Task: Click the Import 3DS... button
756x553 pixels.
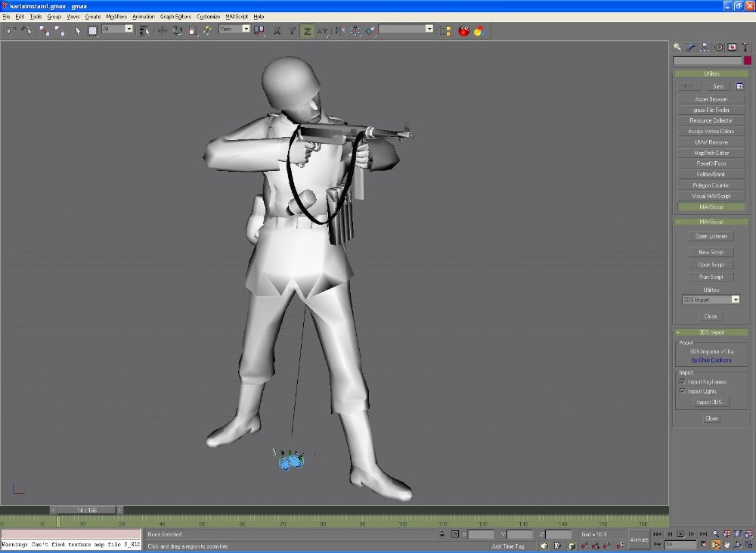Action: [711, 402]
